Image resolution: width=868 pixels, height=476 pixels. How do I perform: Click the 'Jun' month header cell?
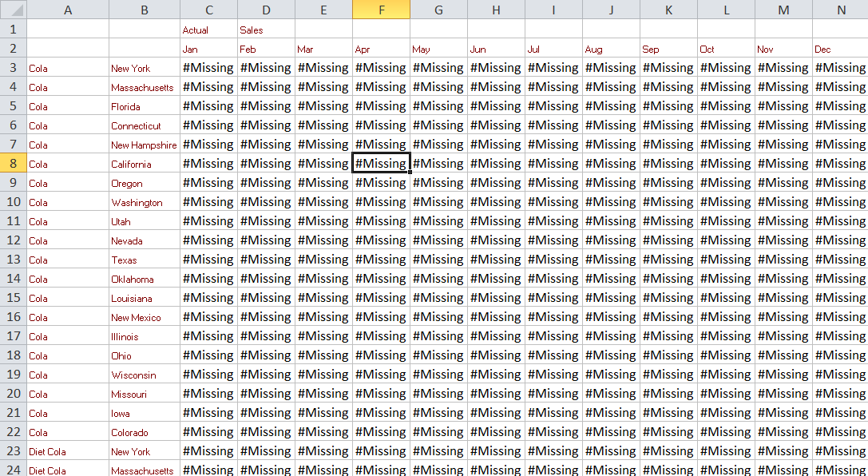497,48
